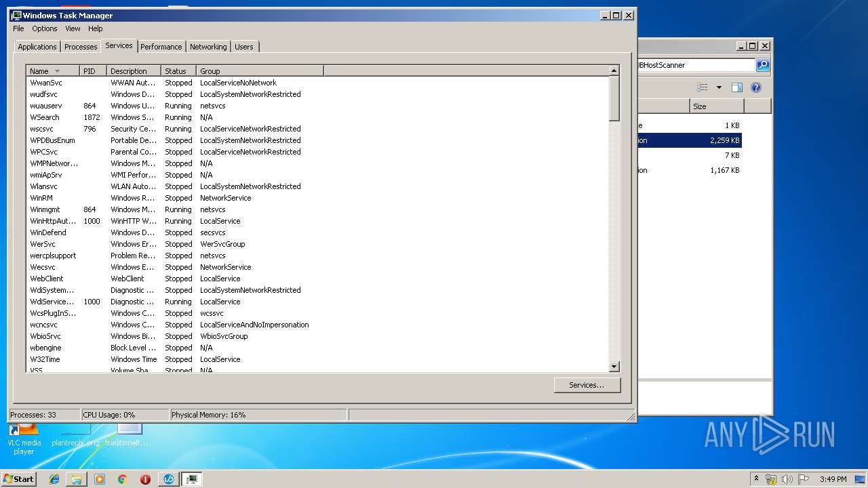Image resolution: width=868 pixels, height=488 pixels.
Task: Open the File menu in Task Manager
Action: pos(18,28)
